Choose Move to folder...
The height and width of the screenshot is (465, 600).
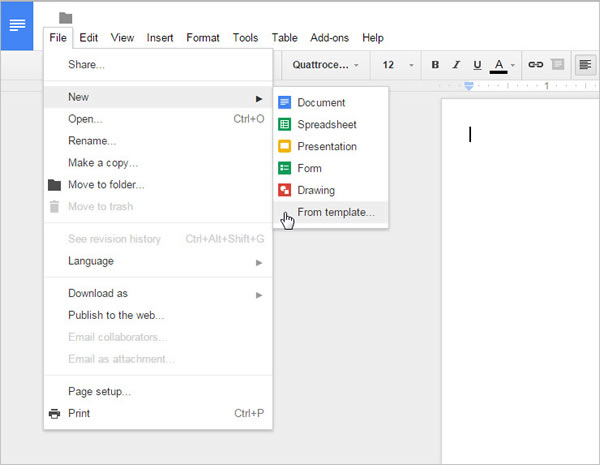coord(158,184)
